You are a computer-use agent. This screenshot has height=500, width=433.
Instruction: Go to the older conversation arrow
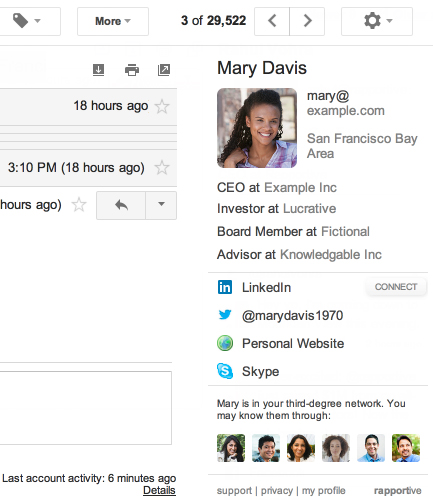point(307,21)
